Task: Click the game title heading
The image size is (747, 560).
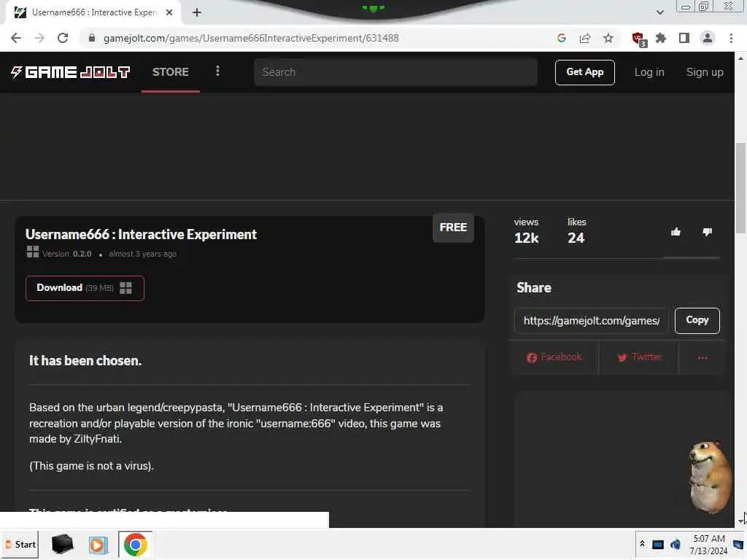Action: pyautogui.click(x=141, y=234)
